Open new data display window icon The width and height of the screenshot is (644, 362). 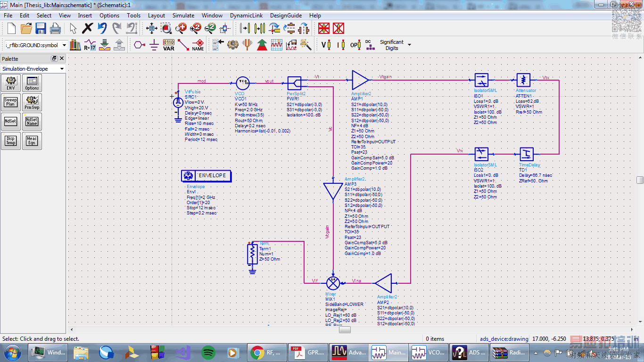click(277, 45)
